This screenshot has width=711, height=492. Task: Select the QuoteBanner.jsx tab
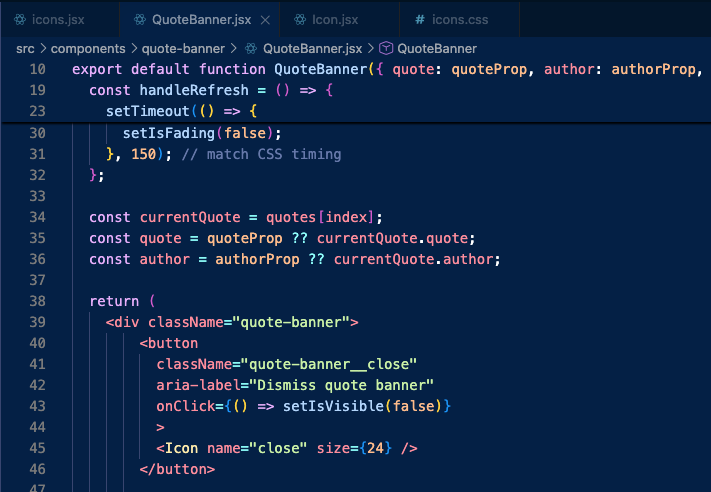(200, 19)
